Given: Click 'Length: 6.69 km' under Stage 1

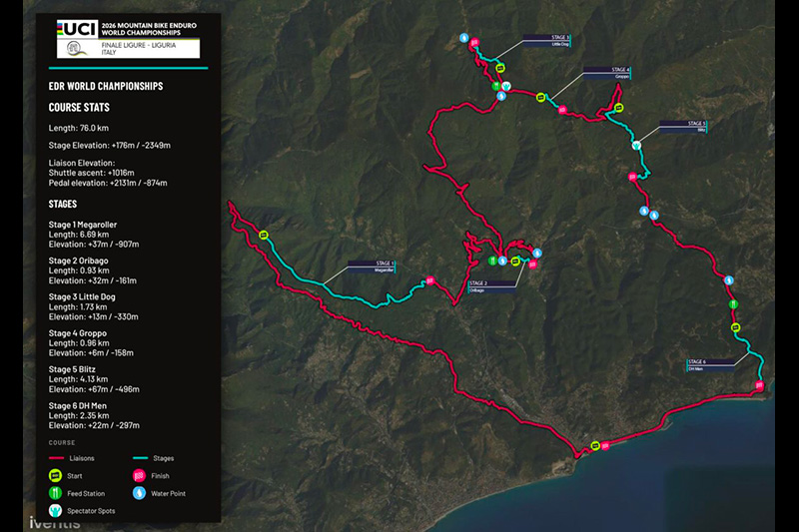Looking at the screenshot, I should pos(79,235).
